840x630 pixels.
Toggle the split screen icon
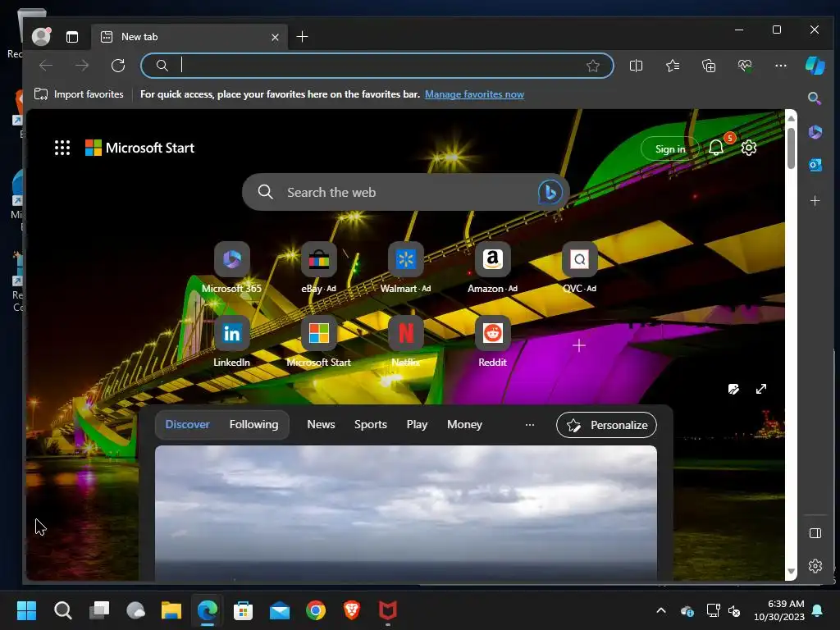point(636,66)
